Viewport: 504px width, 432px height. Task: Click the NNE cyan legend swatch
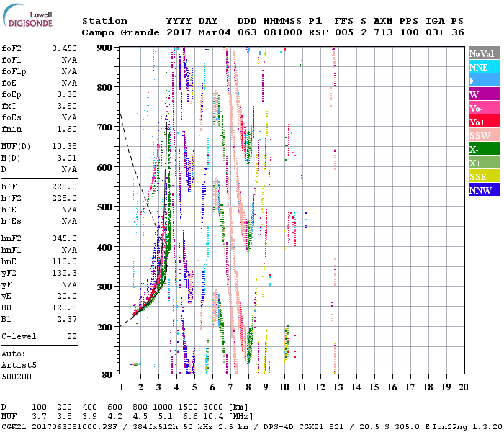[x=484, y=67]
